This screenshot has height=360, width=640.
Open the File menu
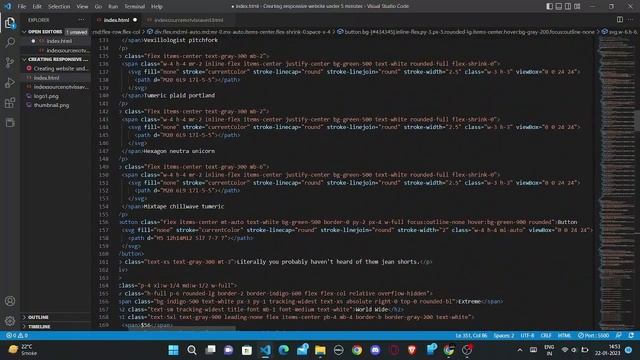coord(22,6)
